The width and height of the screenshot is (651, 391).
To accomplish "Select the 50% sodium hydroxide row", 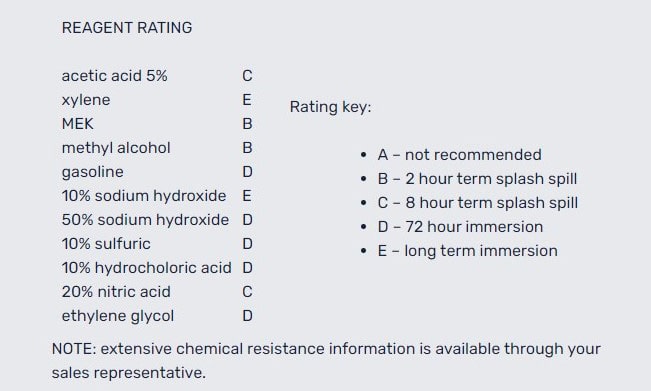I will (157, 220).
